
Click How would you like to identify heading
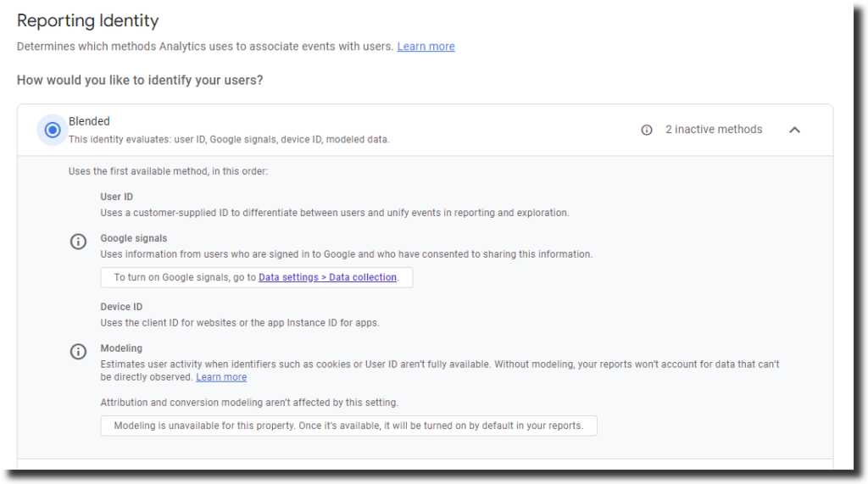pos(140,81)
